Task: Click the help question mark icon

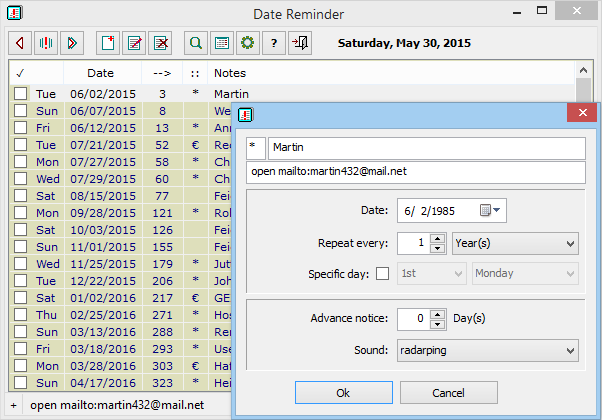Action: 273,43
